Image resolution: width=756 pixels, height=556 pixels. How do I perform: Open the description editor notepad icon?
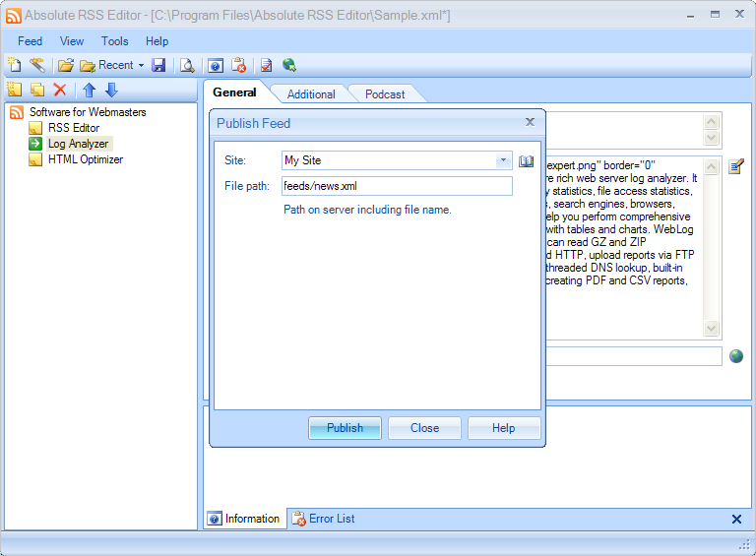(736, 166)
